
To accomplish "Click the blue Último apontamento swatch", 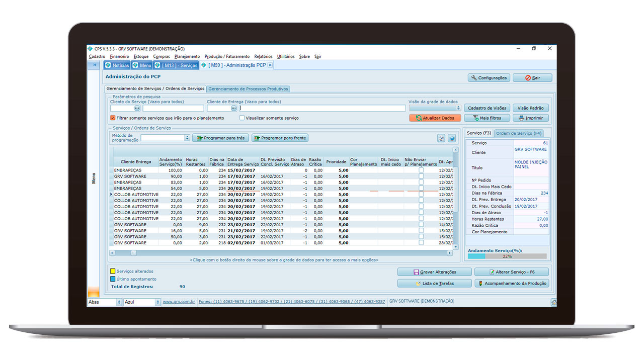I will point(113,279).
